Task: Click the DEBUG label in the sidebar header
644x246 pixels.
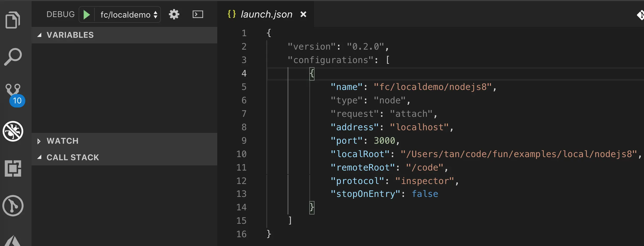Action: pyautogui.click(x=61, y=14)
